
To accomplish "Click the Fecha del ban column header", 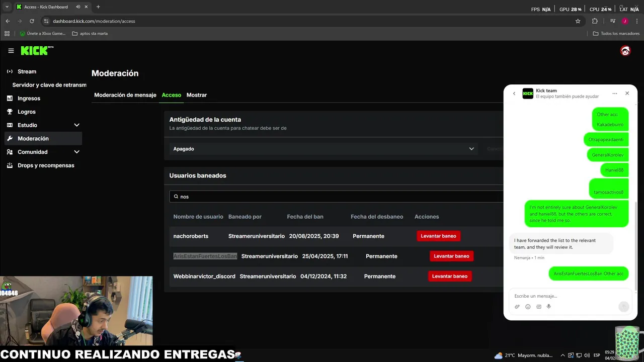I will (305, 217).
